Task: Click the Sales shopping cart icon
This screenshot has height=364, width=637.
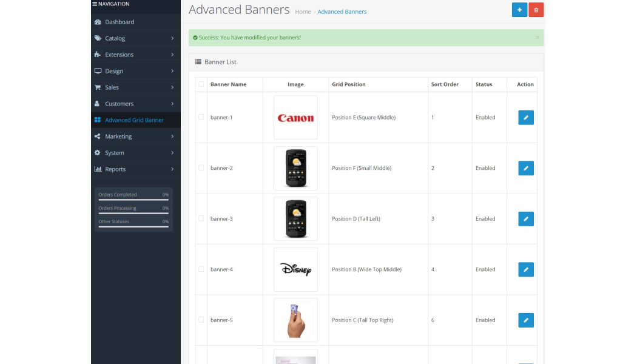Action: click(98, 87)
